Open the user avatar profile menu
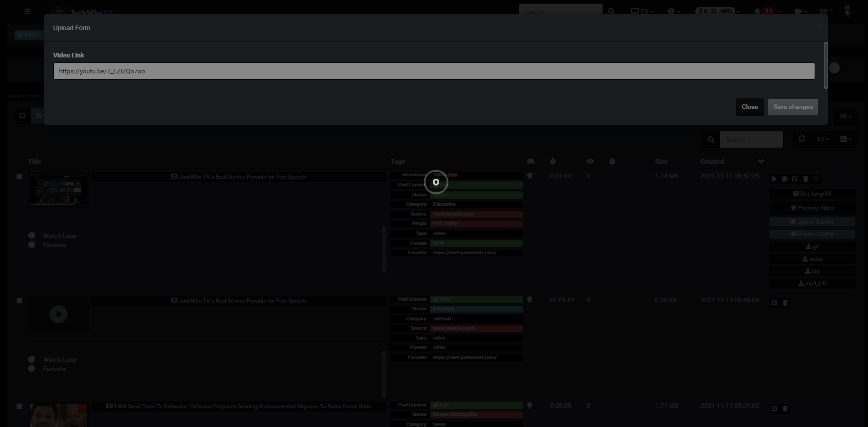The image size is (868, 427). 847,10
